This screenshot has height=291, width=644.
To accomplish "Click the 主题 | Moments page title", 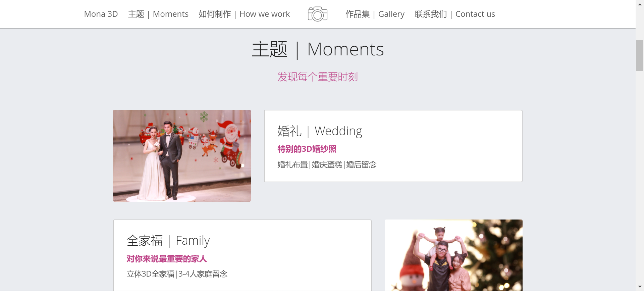I will (318, 49).
